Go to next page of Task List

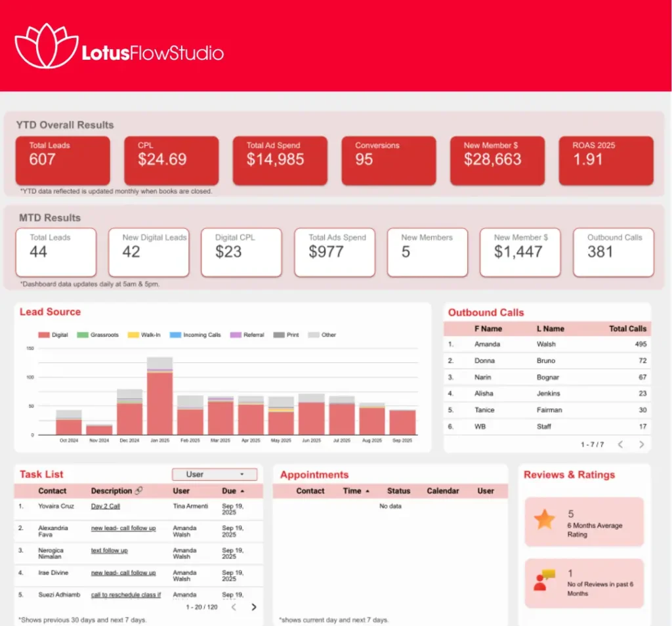pyautogui.click(x=254, y=607)
